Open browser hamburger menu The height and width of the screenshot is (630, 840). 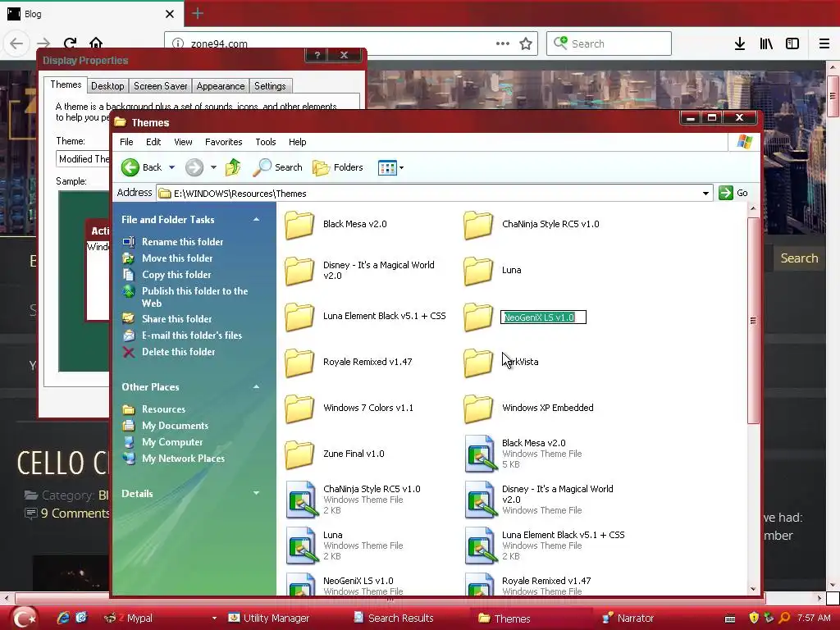point(824,44)
